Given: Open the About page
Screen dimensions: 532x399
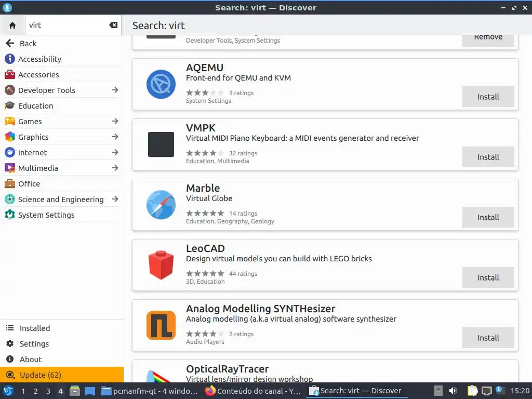Looking at the screenshot, I should (62, 360).
